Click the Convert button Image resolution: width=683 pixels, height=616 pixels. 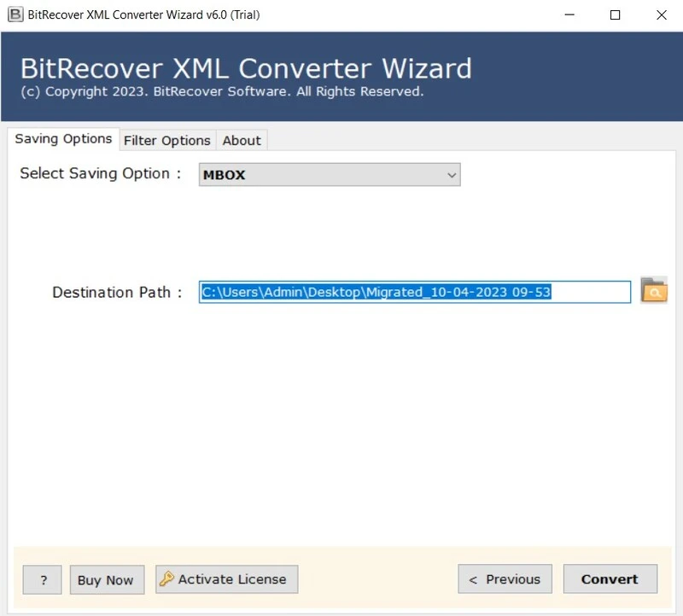(610, 579)
